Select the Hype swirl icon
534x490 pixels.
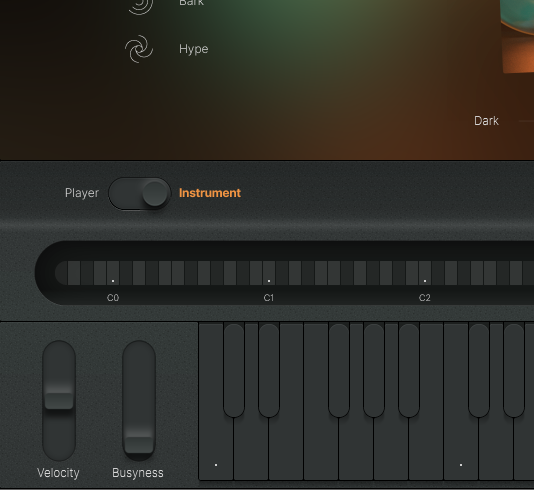tap(139, 49)
